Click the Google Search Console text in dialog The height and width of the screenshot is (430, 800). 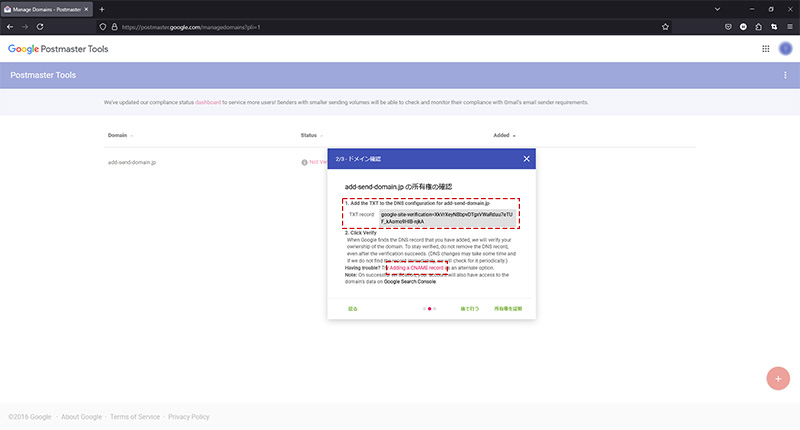[x=410, y=282]
